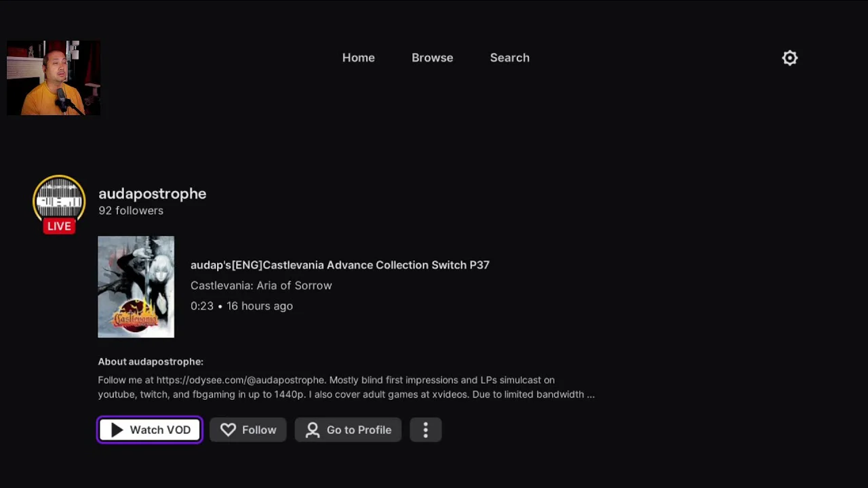
Task: Go to the Home tab
Action: pyautogui.click(x=358, y=58)
